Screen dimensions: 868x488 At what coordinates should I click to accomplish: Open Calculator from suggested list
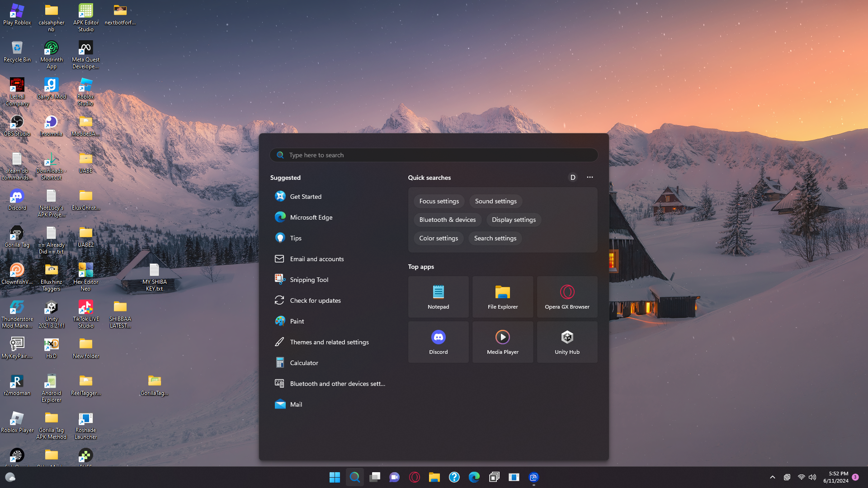304,363
